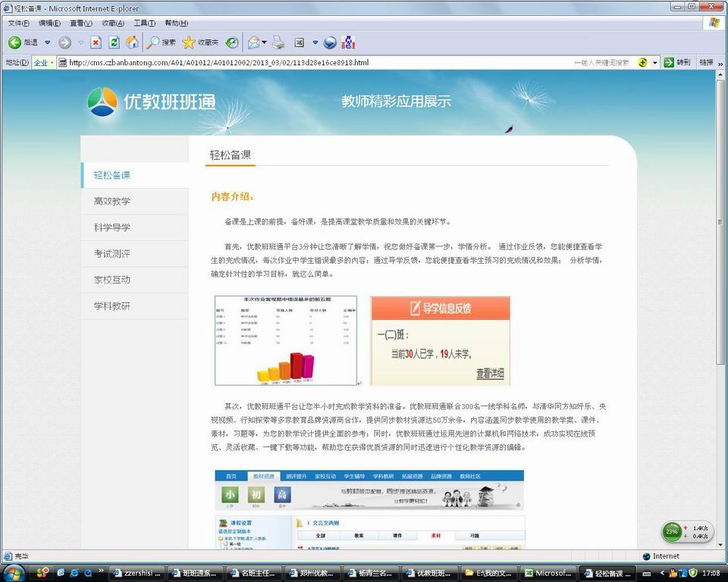Click the green shield tray icon
The image size is (728, 582).
point(694,574)
